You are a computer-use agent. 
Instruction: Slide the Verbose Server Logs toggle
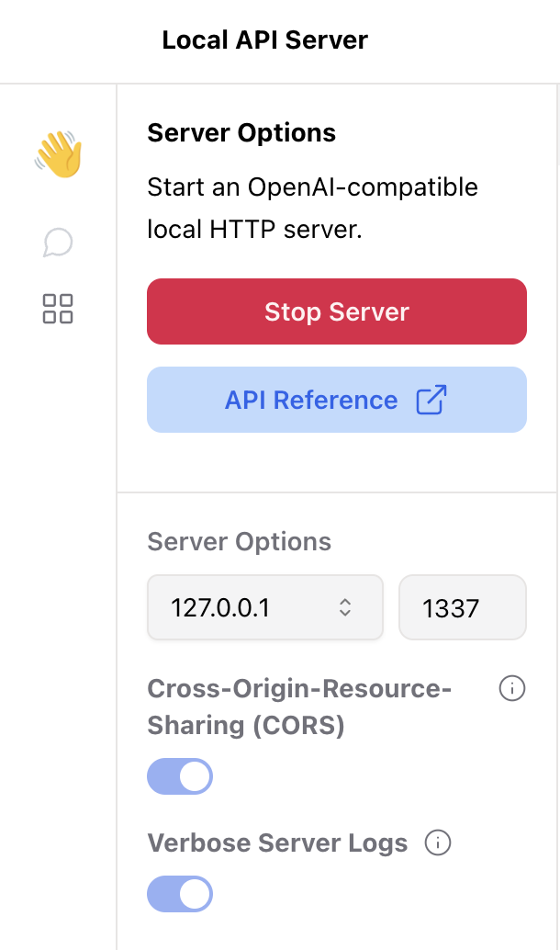click(x=180, y=893)
